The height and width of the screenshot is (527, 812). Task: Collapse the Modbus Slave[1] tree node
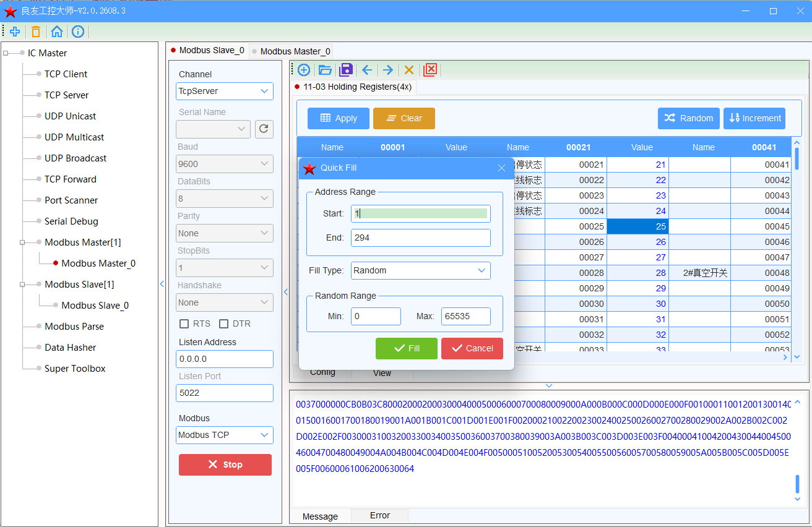(x=23, y=285)
